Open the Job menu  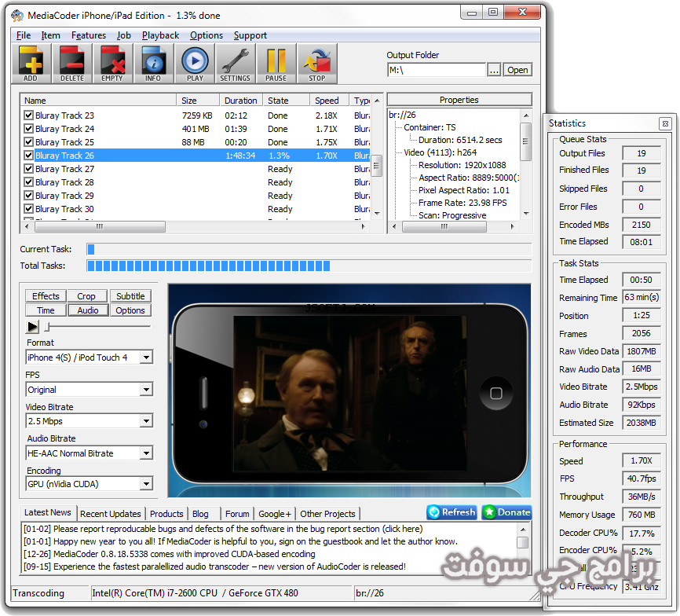tap(123, 35)
